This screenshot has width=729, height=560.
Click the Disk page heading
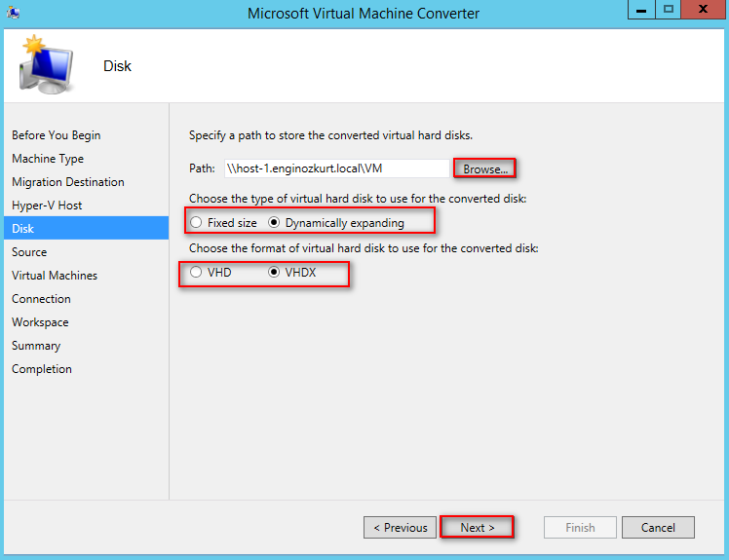(x=117, y=66)
